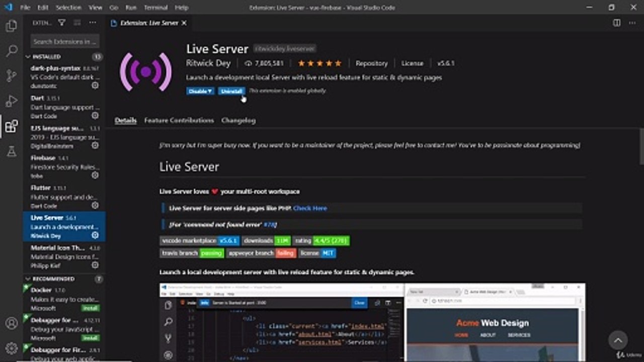Close the Extension: Live Server tab
The image size is (644, 362).
[184, 23]
